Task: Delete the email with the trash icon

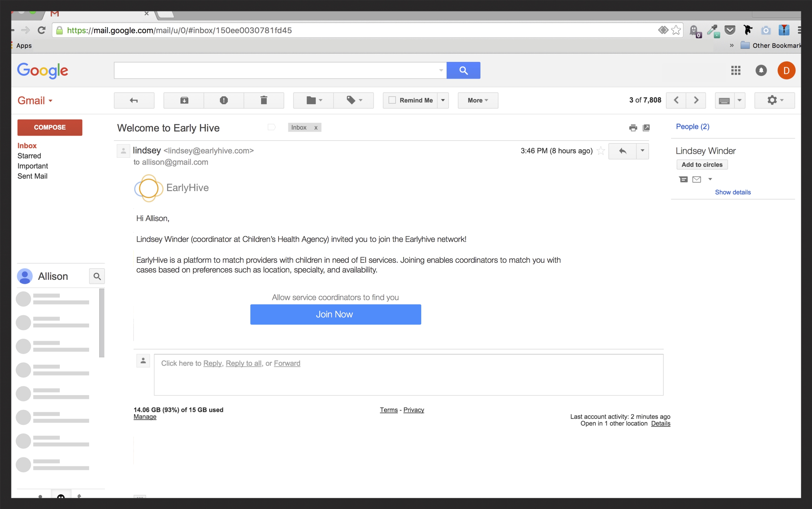Action: pos(264,100)
